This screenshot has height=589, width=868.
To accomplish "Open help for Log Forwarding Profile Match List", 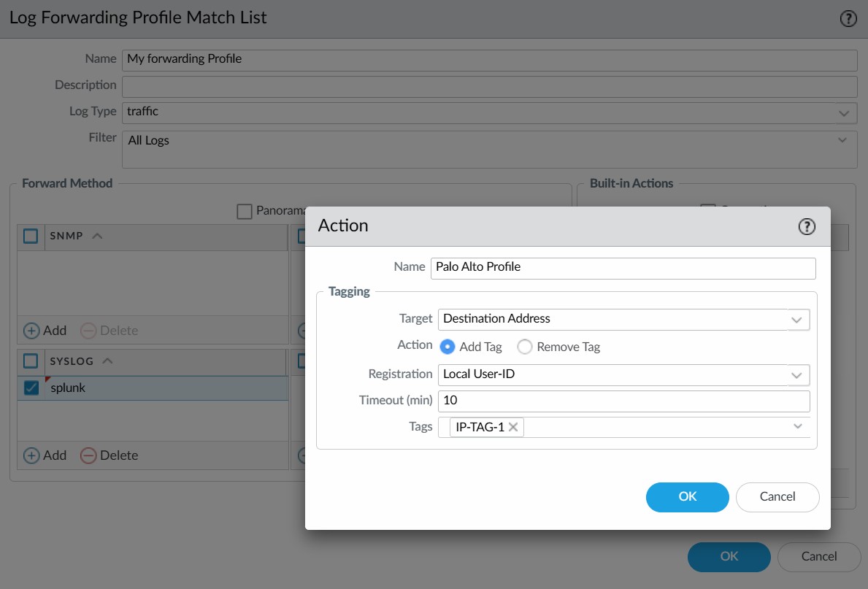I will [x=848, y=19].
